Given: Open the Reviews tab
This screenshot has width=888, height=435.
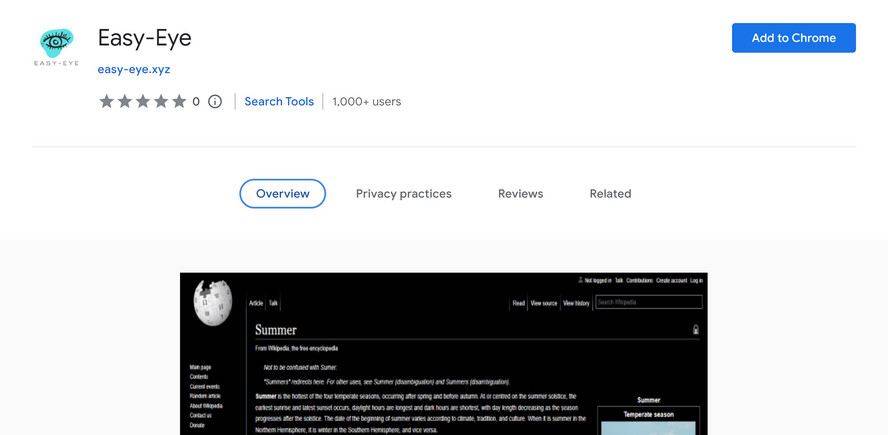Looking at the screenshot, I should tap(520, 194).
